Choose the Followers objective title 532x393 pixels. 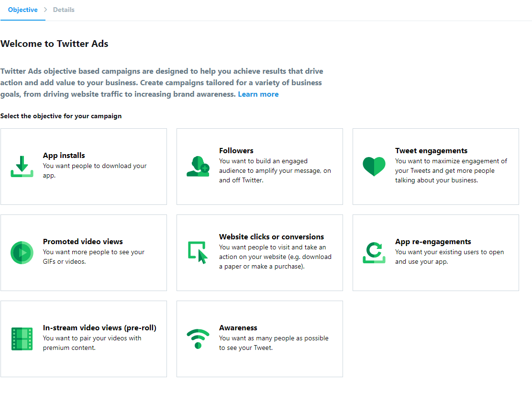click(x=236, y=151)
